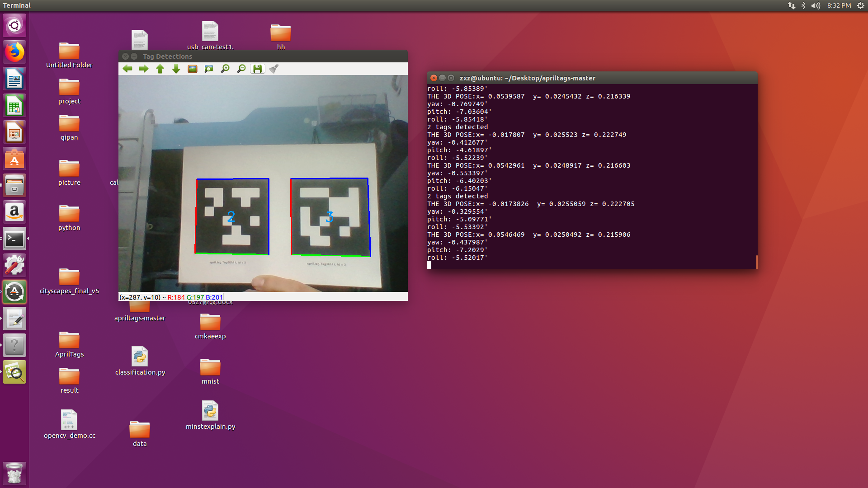This screenshot has width=868, height=488.
Task: Open display properties brush icon
Action: point(274,69)
